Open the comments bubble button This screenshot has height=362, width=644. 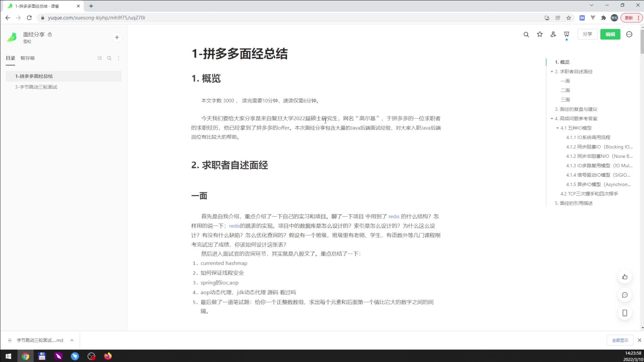[625, 295]
